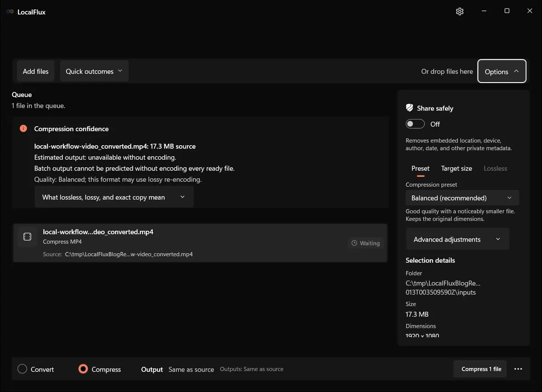Click the orange Compression confidence info icon

click(23, 129)
